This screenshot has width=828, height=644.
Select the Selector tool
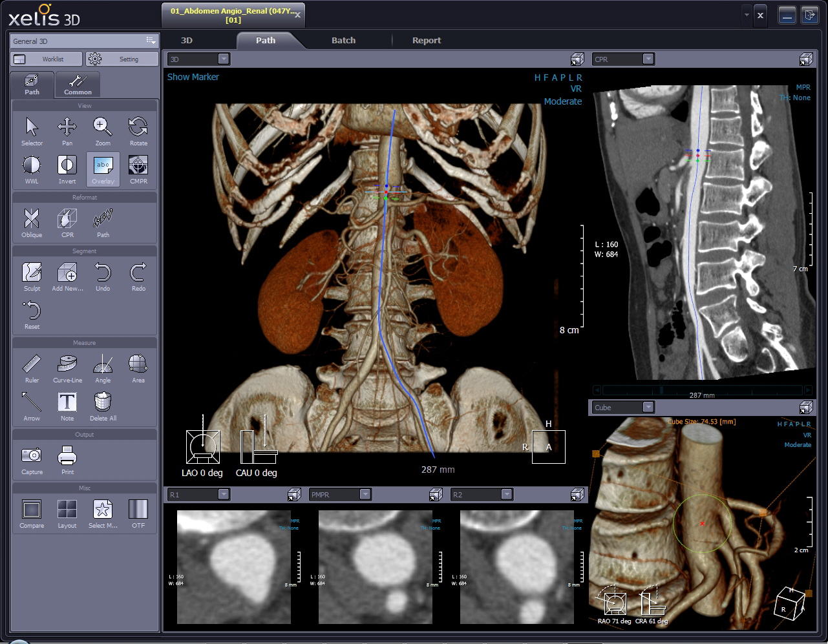click(x=32, y=131)
